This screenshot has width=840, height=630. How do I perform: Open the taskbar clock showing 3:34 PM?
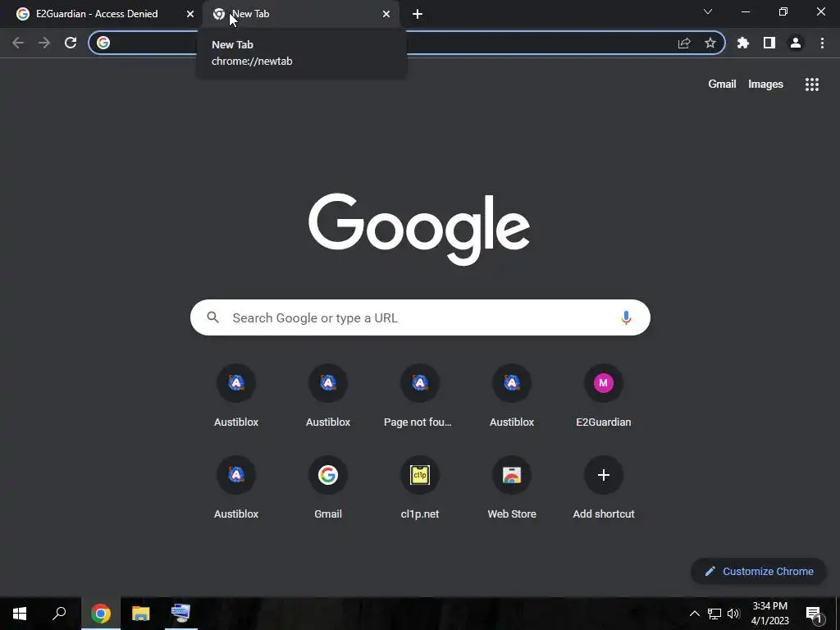[769, 614]
